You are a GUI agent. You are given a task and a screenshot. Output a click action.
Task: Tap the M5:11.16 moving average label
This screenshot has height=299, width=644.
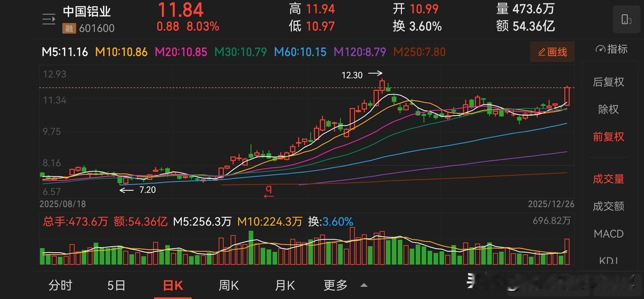tap(65, 51)
